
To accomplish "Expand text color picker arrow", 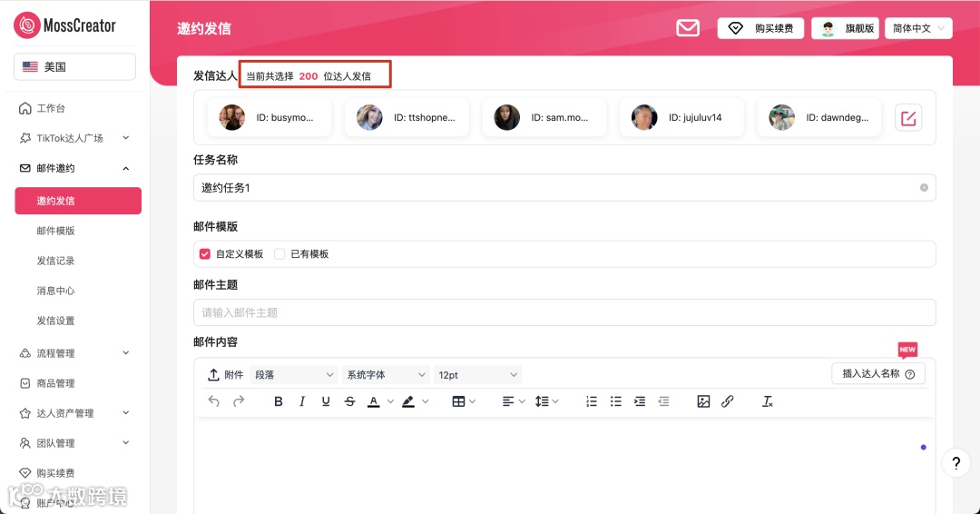I will (x=390, y=401).
